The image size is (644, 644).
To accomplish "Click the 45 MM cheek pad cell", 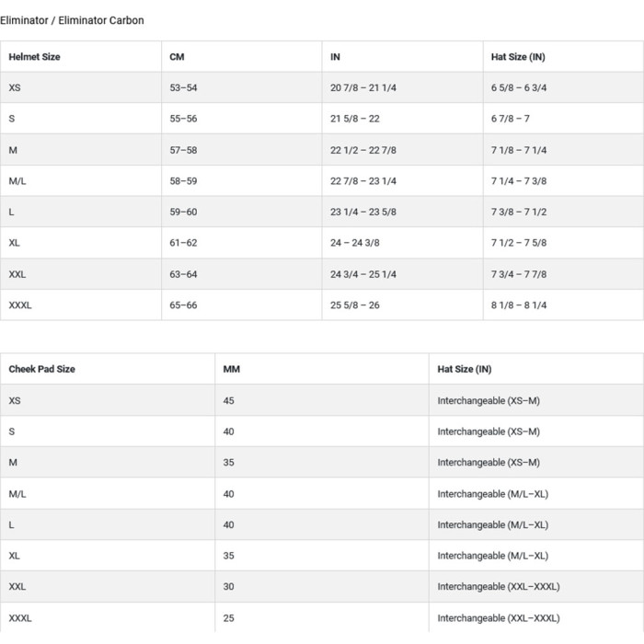I will coord(229,401).
